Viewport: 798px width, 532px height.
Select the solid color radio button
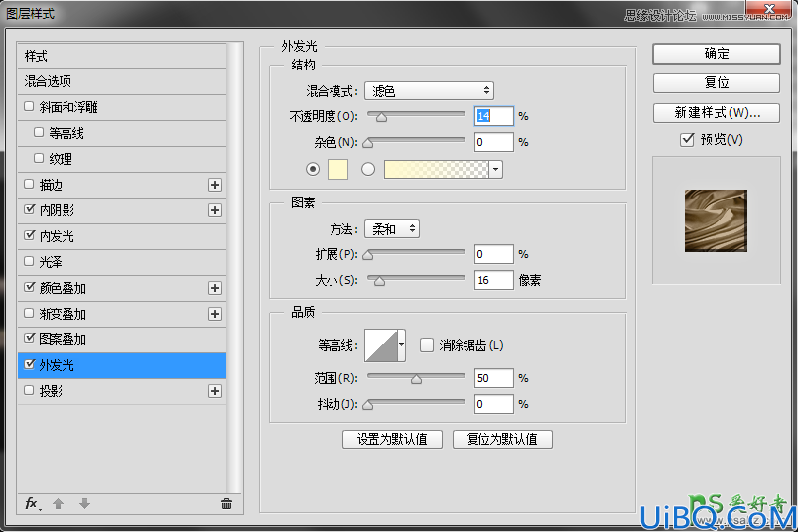[313, 169]
